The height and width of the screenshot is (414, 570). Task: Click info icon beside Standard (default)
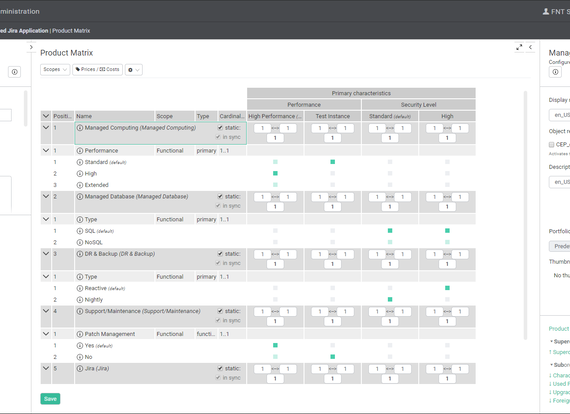pyautogui.click(x=80, y=162)
